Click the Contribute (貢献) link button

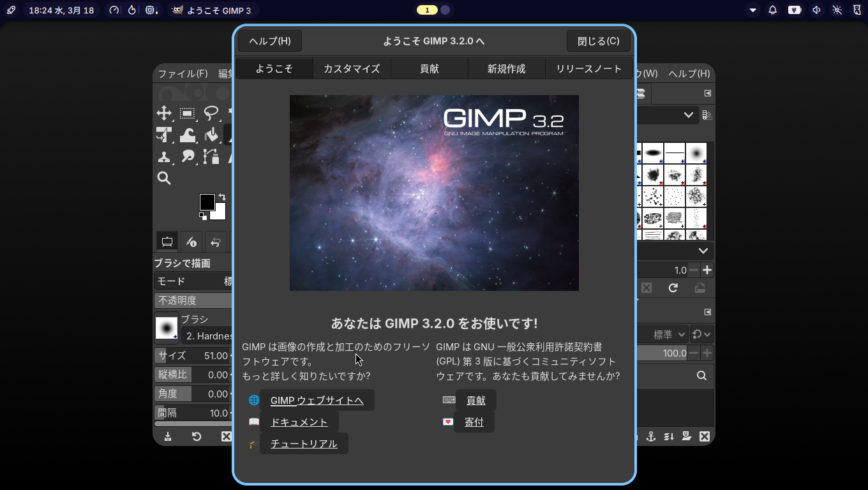pos(475,401)
